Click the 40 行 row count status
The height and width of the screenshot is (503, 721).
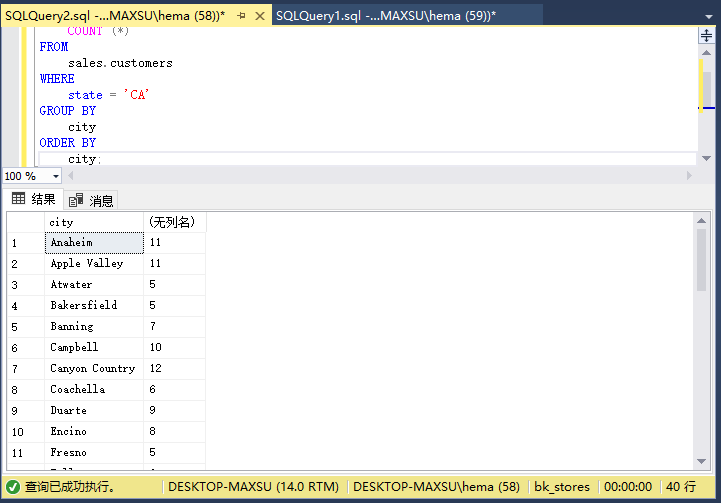(681, 486)
